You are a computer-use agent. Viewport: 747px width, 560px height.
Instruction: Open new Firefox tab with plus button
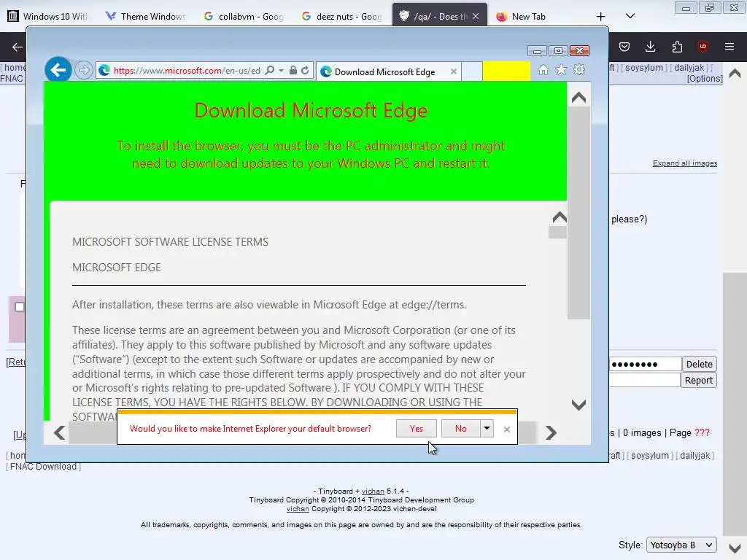point(601,16)
